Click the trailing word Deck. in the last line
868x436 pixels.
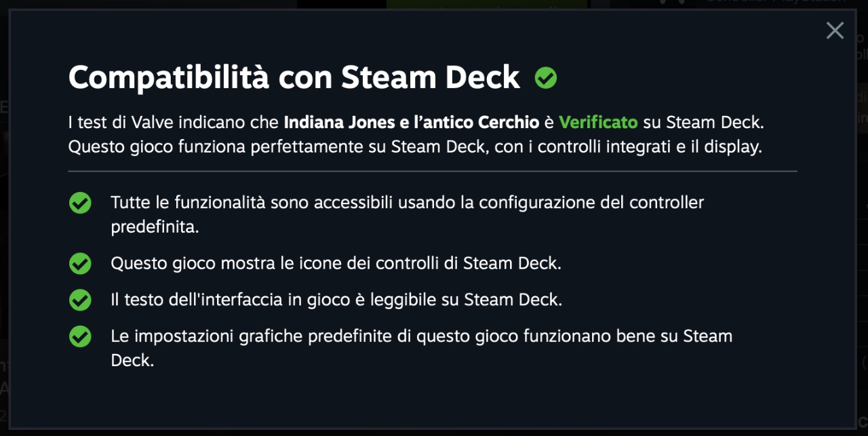(132, 361)
